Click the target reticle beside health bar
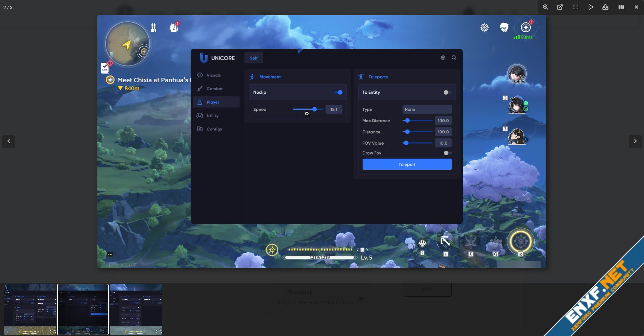644x336 pixels. 272,250
